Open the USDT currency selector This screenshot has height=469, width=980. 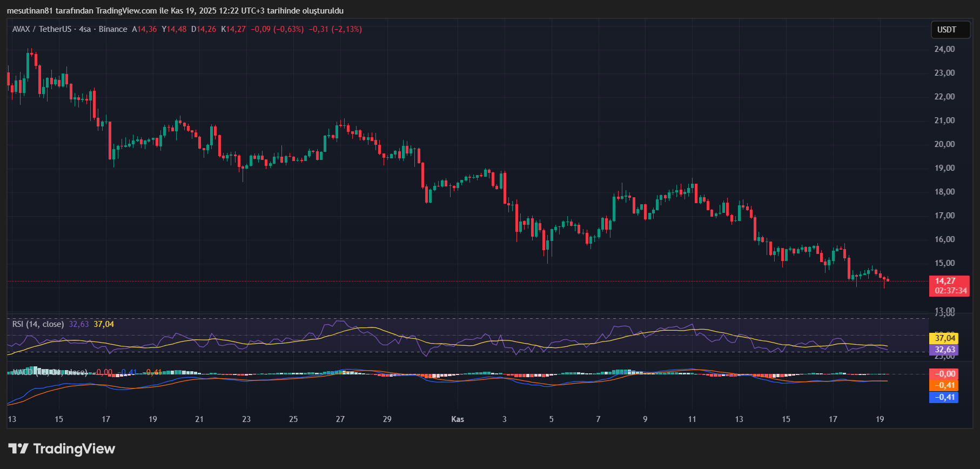[947, 30]
